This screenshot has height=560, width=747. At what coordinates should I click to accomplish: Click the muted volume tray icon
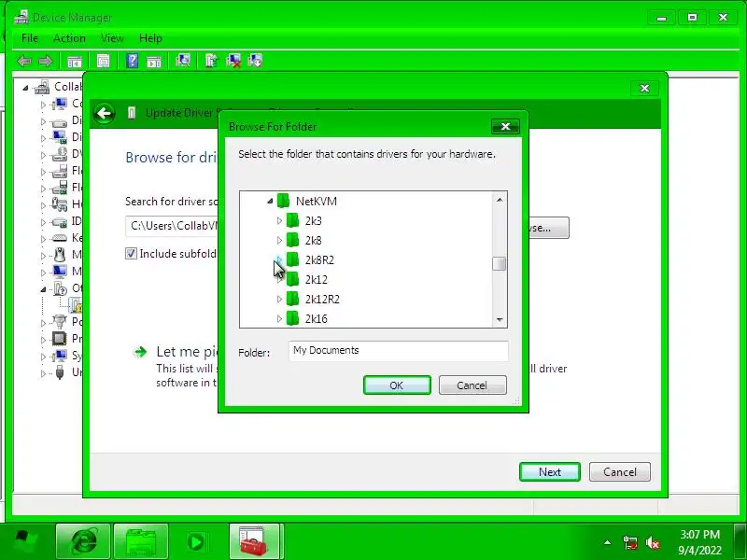[x=653, y=542]
